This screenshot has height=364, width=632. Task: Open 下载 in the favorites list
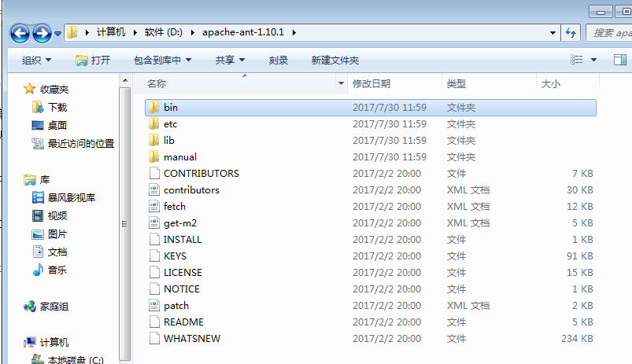57,107
